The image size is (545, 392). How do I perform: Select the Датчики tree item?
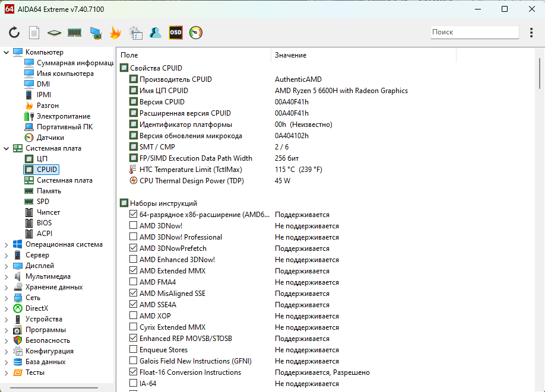pyautogui.click(x=50, y=138)
